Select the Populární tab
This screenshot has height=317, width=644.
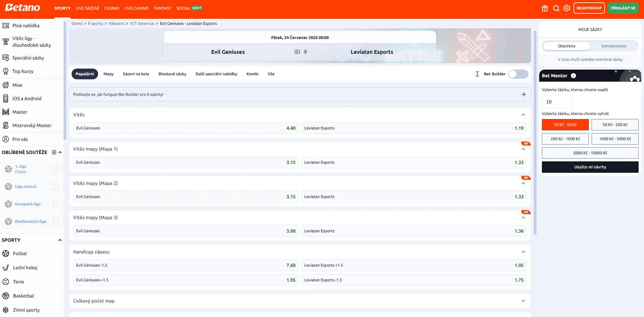pos(85,74)
